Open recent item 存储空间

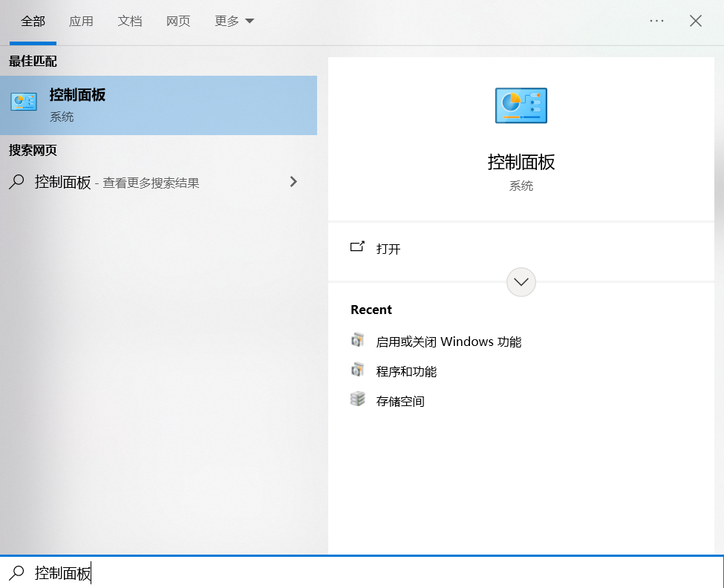400,401
